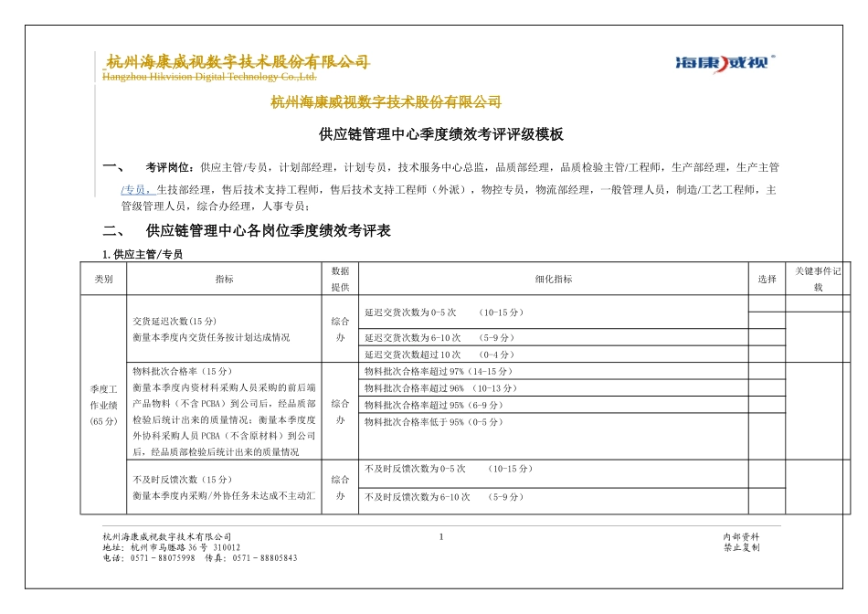
Task: Click the '选择' column header
Action: click(x=767, y=279)
